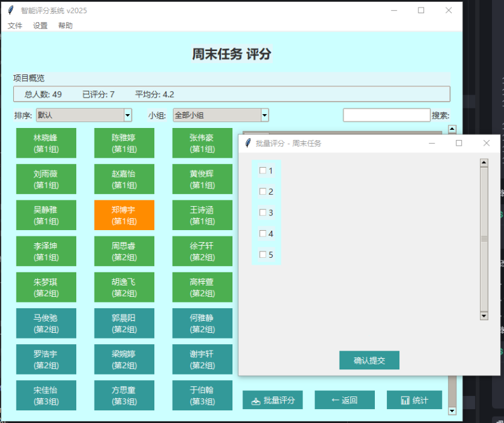This screenshot has width=504, height=423.
Task: Click the 平均分: 4.2 text
Action: tap(154, 95)
